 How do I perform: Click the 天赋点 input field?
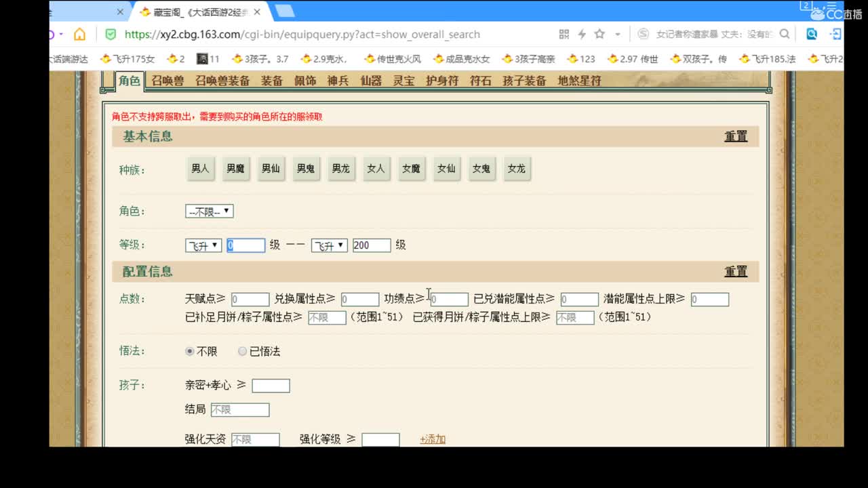click(250, 300)
